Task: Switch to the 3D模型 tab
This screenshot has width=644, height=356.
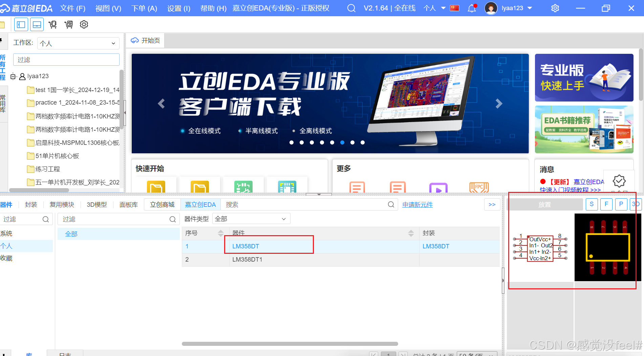Action: 97,205
